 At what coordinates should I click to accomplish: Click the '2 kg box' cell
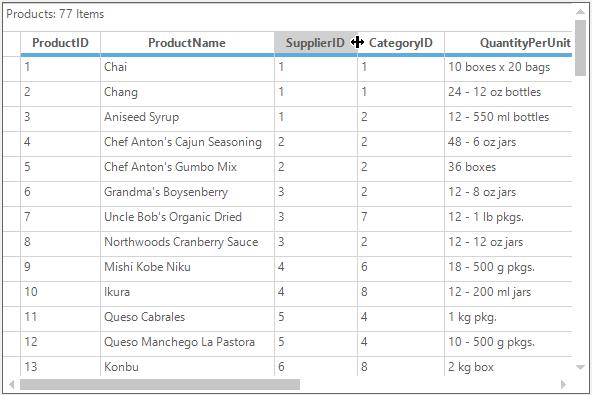[x=508, y=366]
